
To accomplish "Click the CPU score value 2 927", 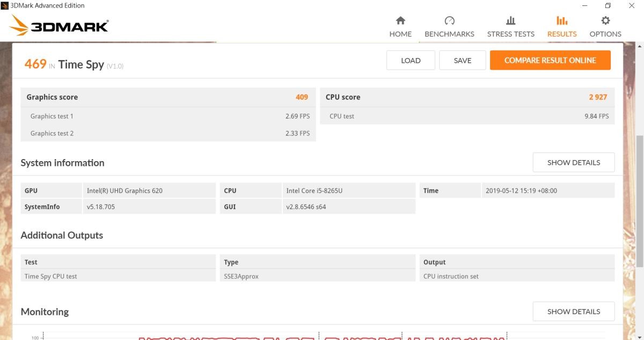I will coord(598,97).
